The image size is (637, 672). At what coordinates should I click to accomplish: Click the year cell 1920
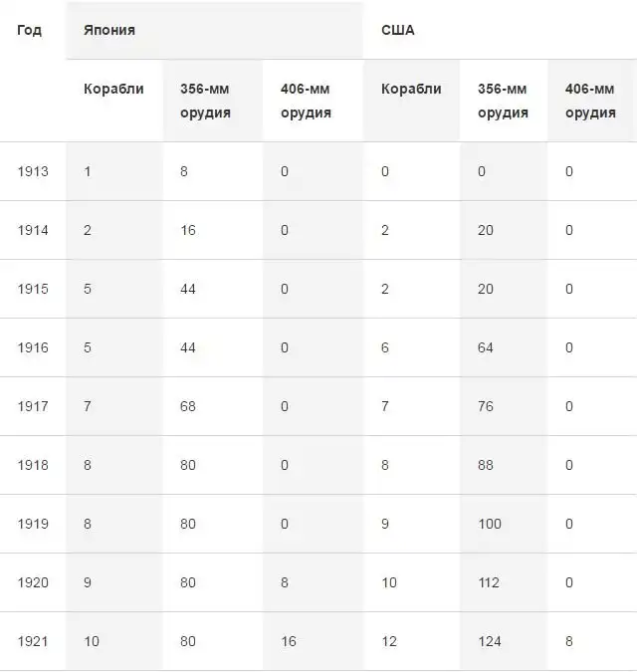pos(33,582)
